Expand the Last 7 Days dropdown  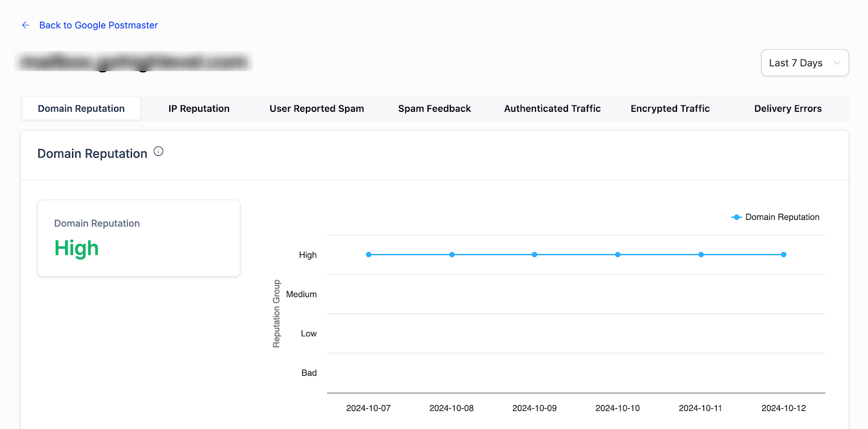[x=805, y=63]
